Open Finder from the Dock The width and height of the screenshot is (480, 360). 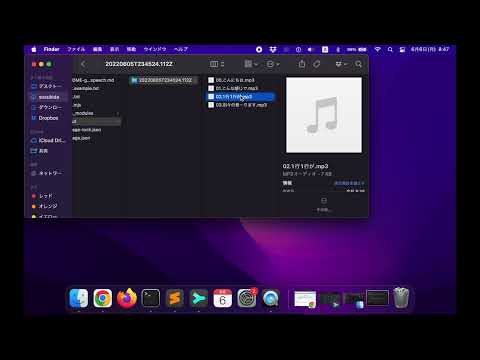[x=79, y=298]
